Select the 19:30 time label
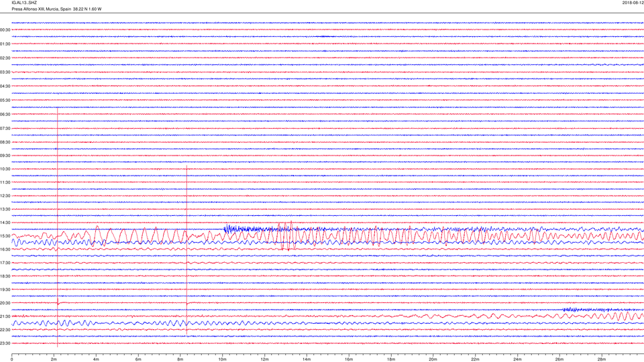The image size is (644, 362). (5, 290)
